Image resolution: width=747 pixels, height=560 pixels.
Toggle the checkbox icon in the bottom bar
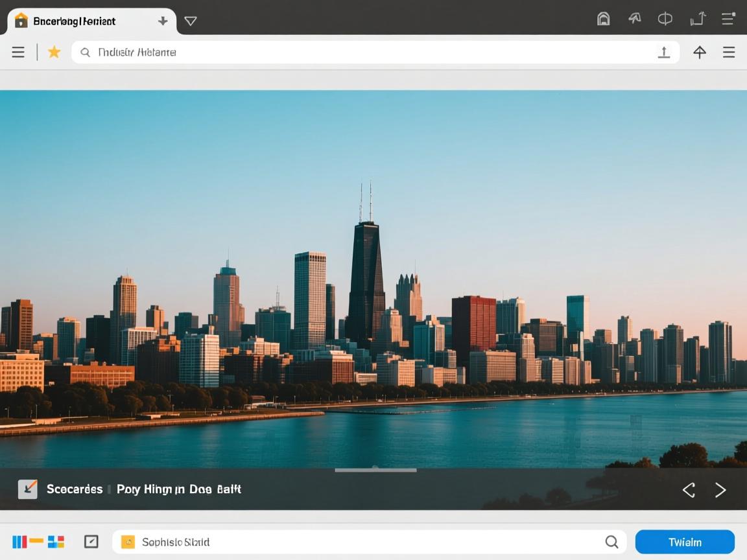click(x=91, y=542)
